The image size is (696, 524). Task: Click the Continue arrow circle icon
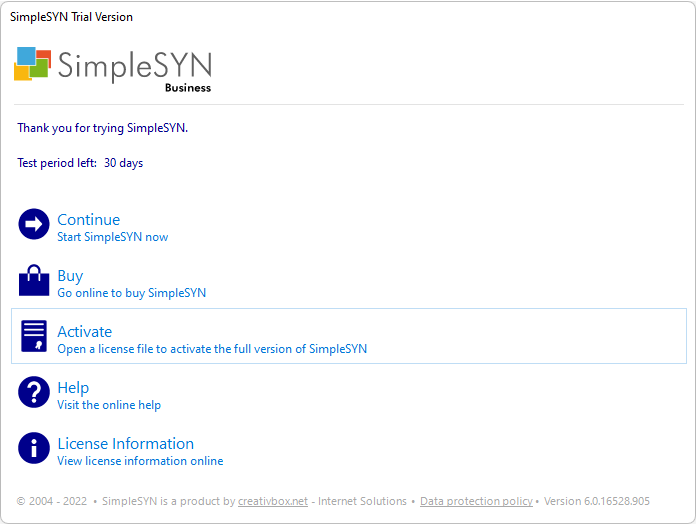[x=34, y=224]
